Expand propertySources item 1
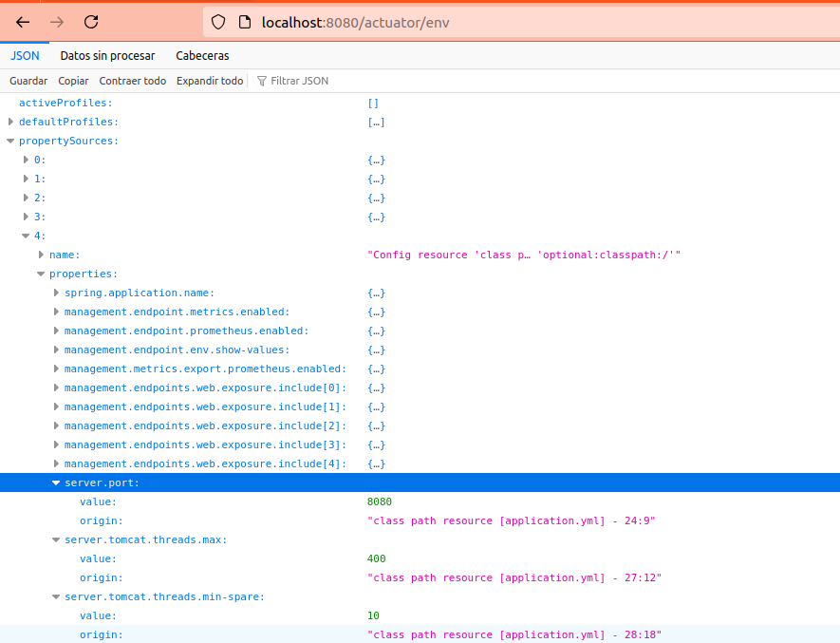840x643 pixels. click(26, 179)
